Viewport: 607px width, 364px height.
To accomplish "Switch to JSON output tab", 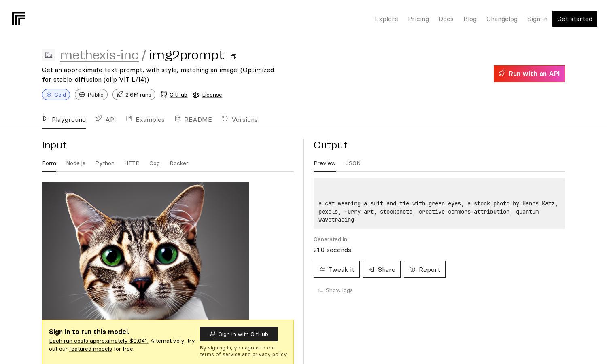I will pyautogui.click(x=353, y=163).
